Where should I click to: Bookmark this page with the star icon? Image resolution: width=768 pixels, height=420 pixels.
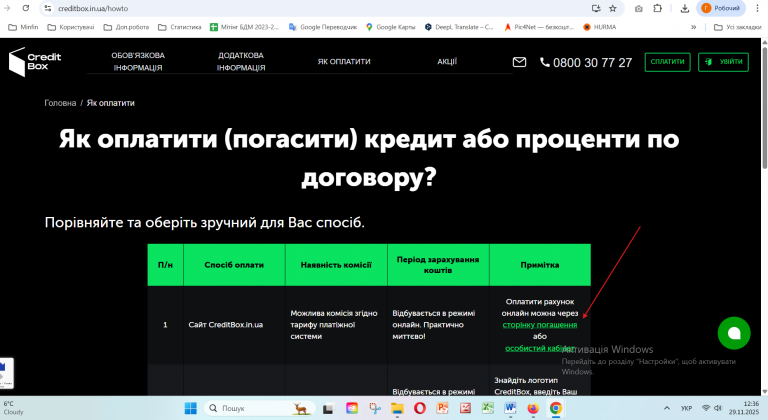coord(613,8)
